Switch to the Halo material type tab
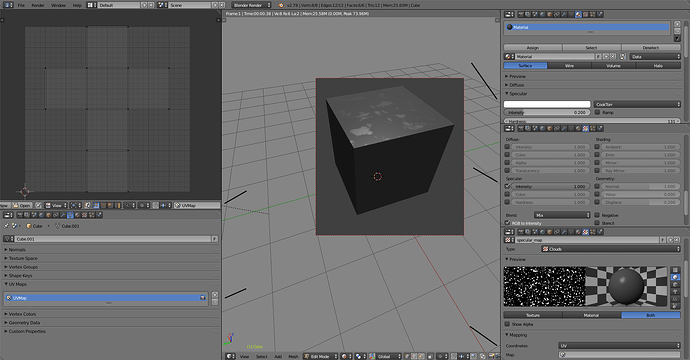 [658, 66]
